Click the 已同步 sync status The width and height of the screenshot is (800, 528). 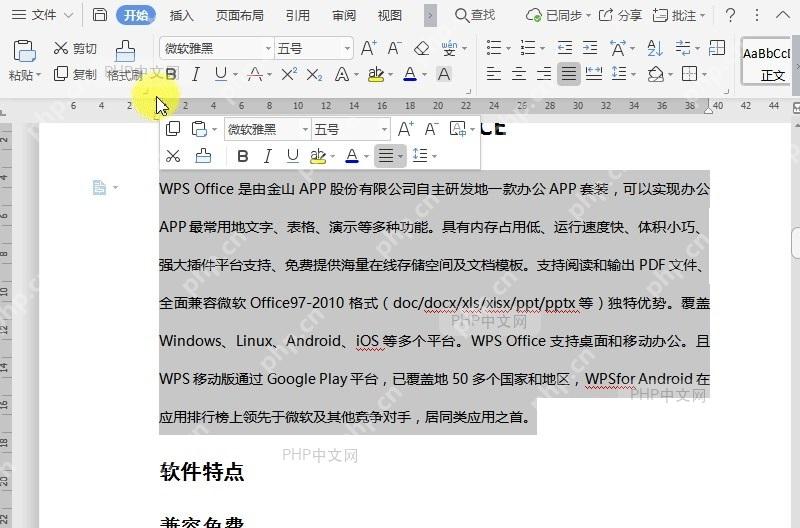558,15
